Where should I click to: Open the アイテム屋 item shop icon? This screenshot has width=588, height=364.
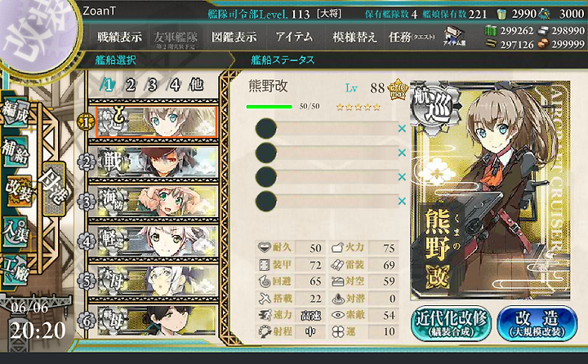[x=454, y=37]
